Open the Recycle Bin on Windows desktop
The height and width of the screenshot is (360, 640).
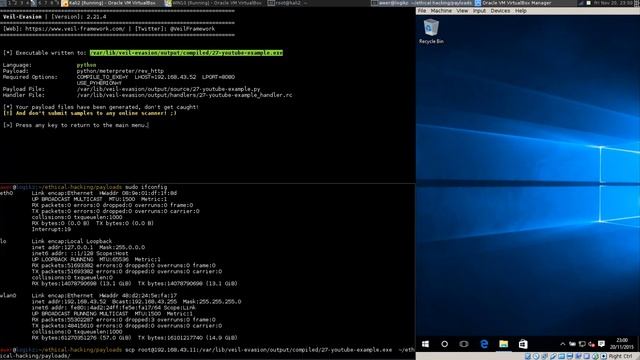coord(431,32)
